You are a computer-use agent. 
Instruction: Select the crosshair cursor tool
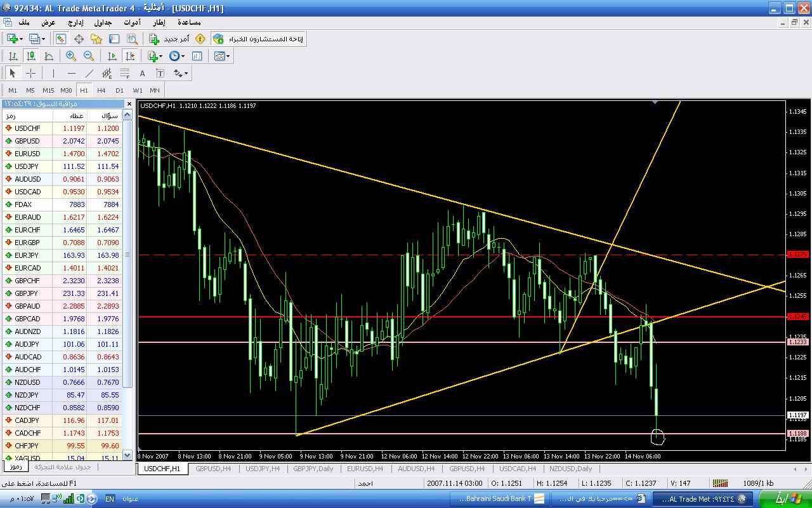[x=30, y=73]
